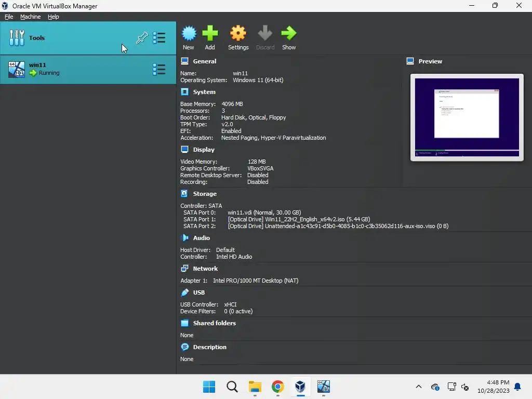Open Google Chrome from the taskbar
Screen dimensions: 532x399
point(277,387)
